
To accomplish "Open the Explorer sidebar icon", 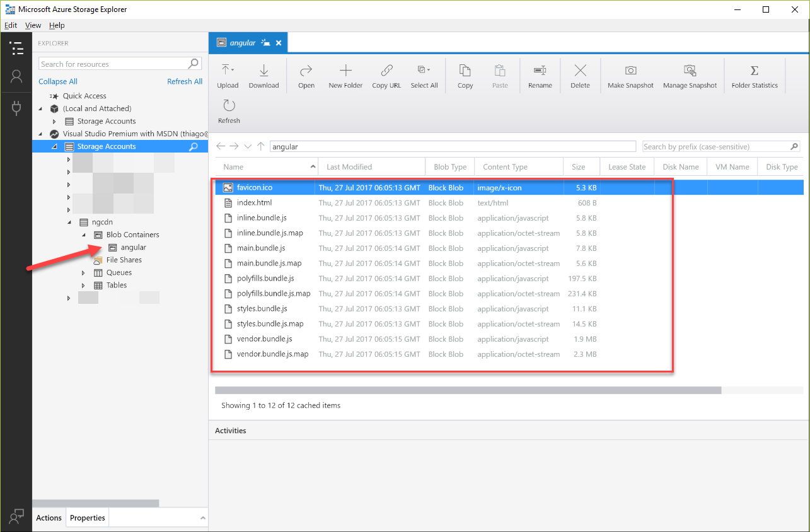I will click(x=16, y=48).
